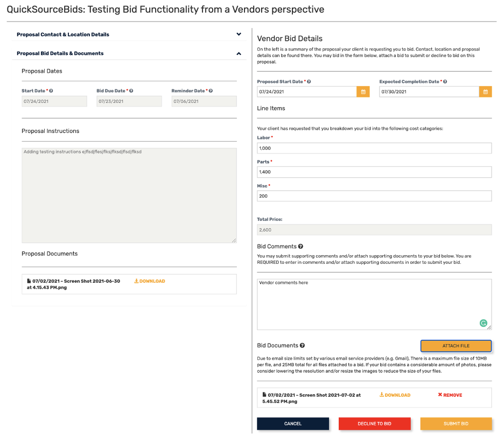The height and width of the screenshot is (434, 504).
Task: Click the help icon beside Expected Completion Date
Action: point(445,82)
